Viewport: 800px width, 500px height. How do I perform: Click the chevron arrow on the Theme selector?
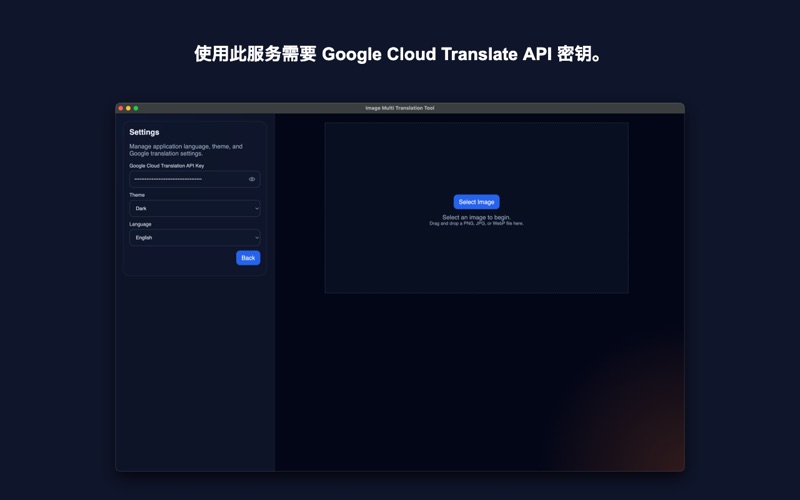[x=257, y=208]
